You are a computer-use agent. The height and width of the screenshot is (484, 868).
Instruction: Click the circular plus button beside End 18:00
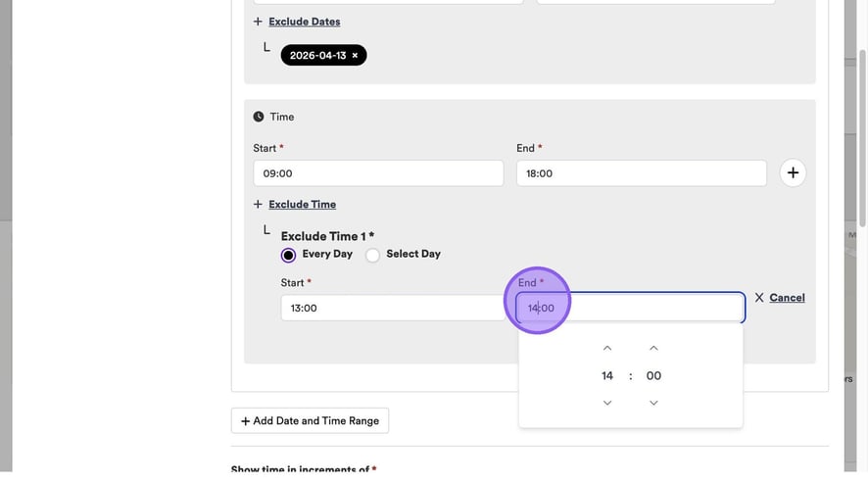coord(793,173)
